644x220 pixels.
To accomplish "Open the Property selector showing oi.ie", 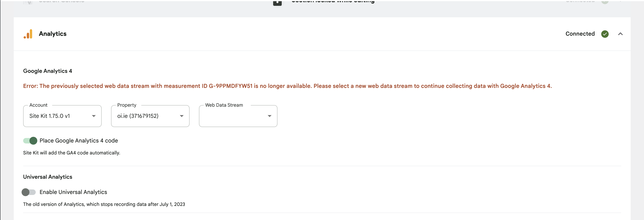I will click(150, 116).
